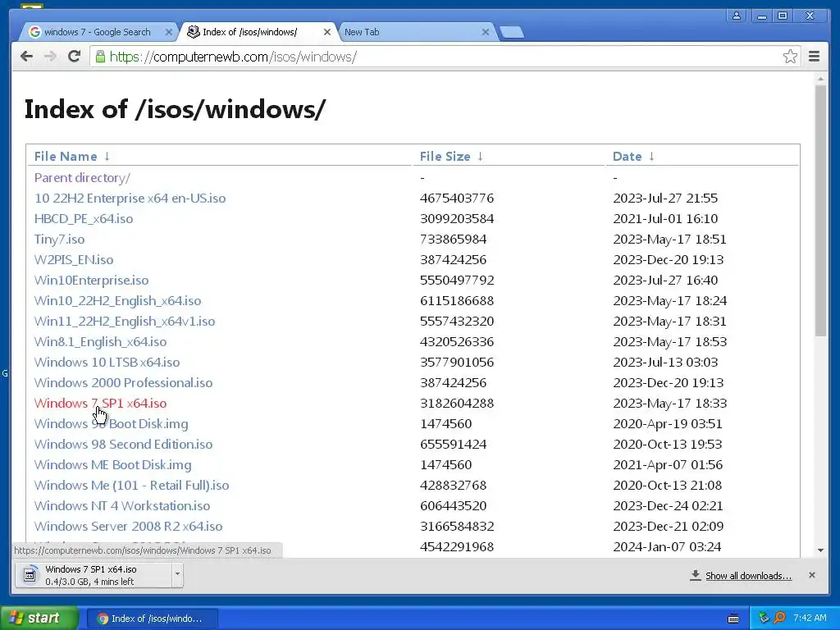Download Windows NT 4 Workstation.iso
This screenshot has width=840, height=630.
point(122,505)
